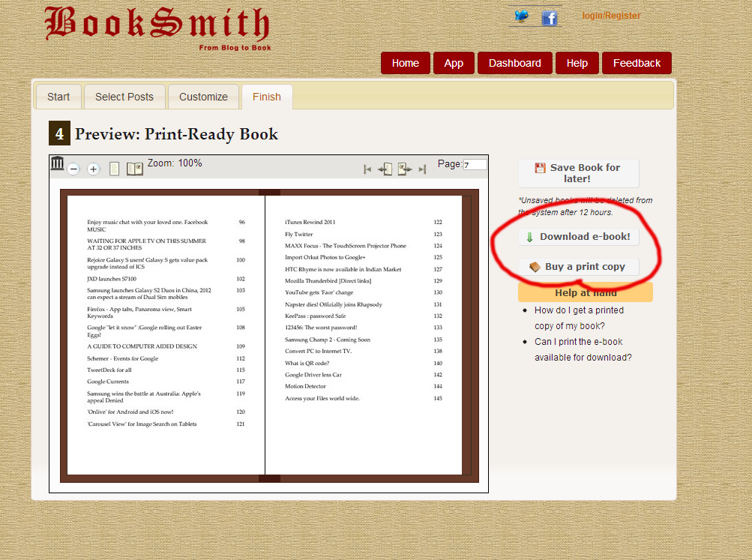Click 'TweetDeck for all' entry
The height and width of the screenshot is (560, 752).
[109, 370]
